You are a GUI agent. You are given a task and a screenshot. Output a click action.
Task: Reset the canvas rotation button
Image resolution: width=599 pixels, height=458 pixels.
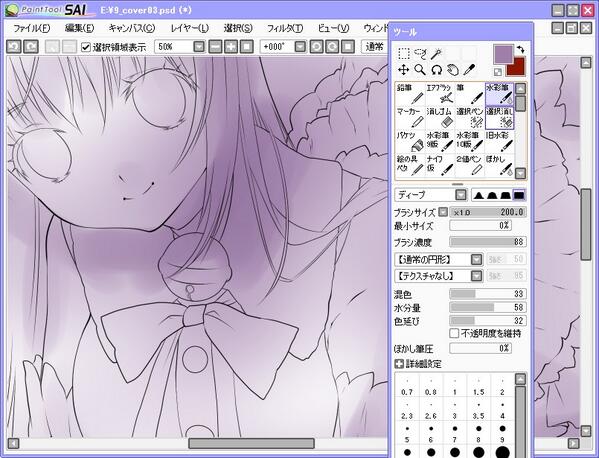(348, 47)
